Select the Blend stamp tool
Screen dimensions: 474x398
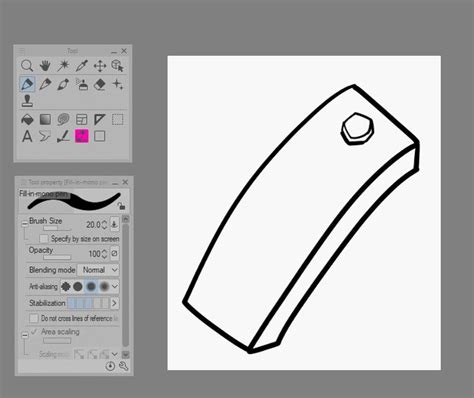[x=27, y=100]
